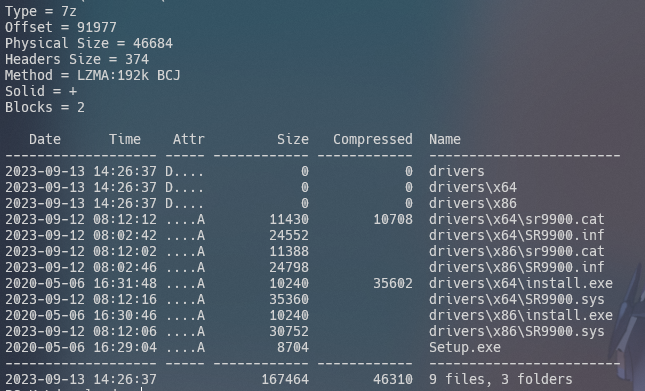This screenshot has width=645, height=391.
Task: Click size value '35360'
Action: pyautogui.click(x=289, y=300)
